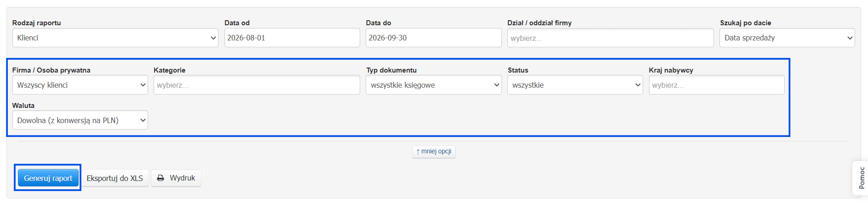Image resolution: width=868 pixels, height=203 pixels.
Task: Click the Kategorie selection field
Action: point(257,85)
